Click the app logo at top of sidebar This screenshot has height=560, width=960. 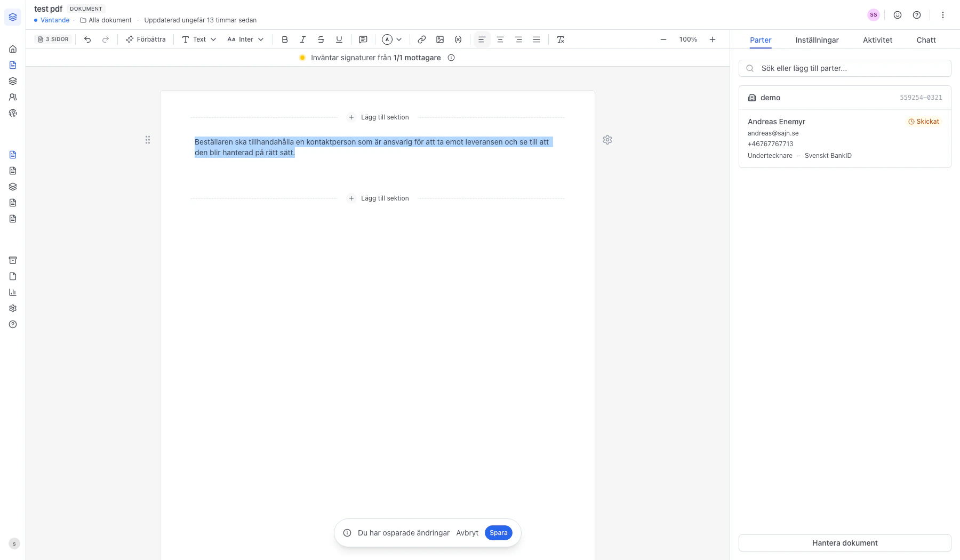click(13, 17)
